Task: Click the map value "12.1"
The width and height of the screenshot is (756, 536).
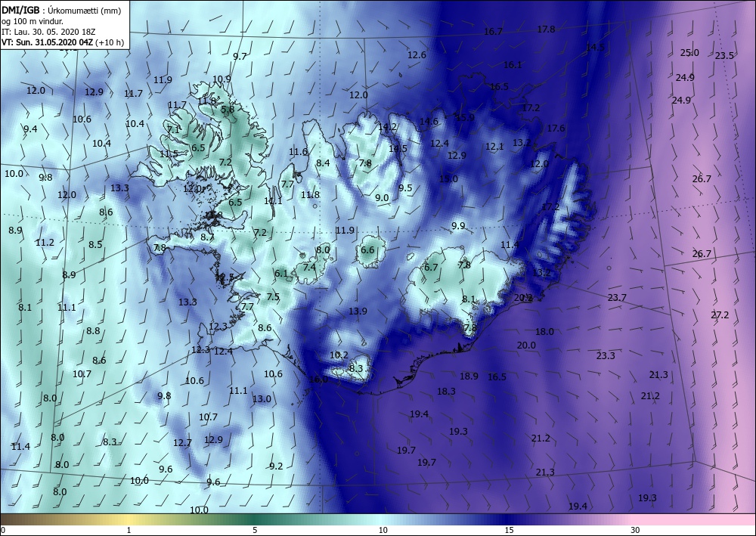Action: pos(494,146)
